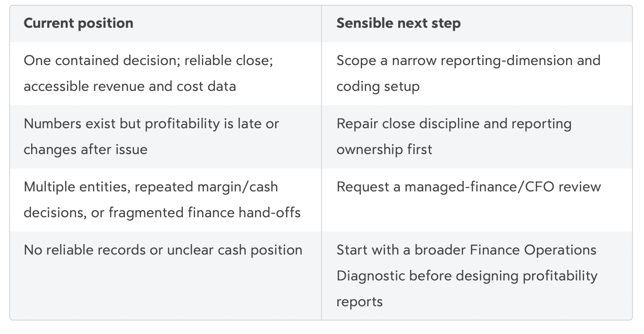Click the "ownership first" text line

tap(384, 150)
